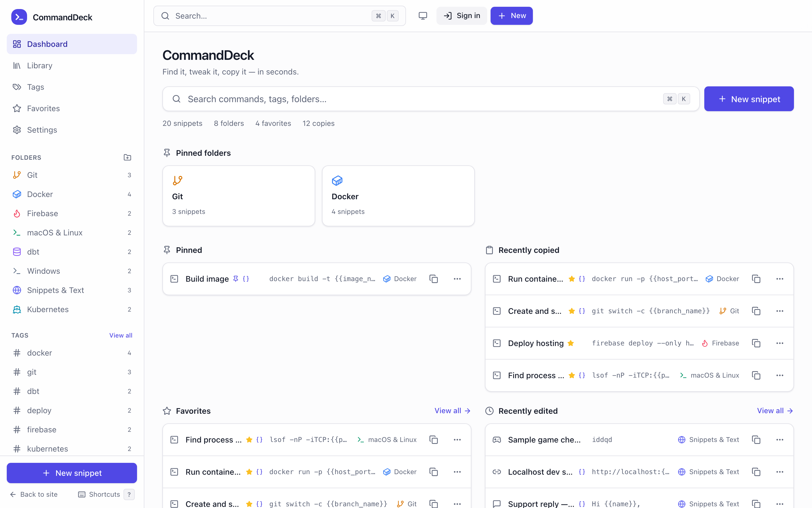Open the Library page

click(x=72, y=65)
